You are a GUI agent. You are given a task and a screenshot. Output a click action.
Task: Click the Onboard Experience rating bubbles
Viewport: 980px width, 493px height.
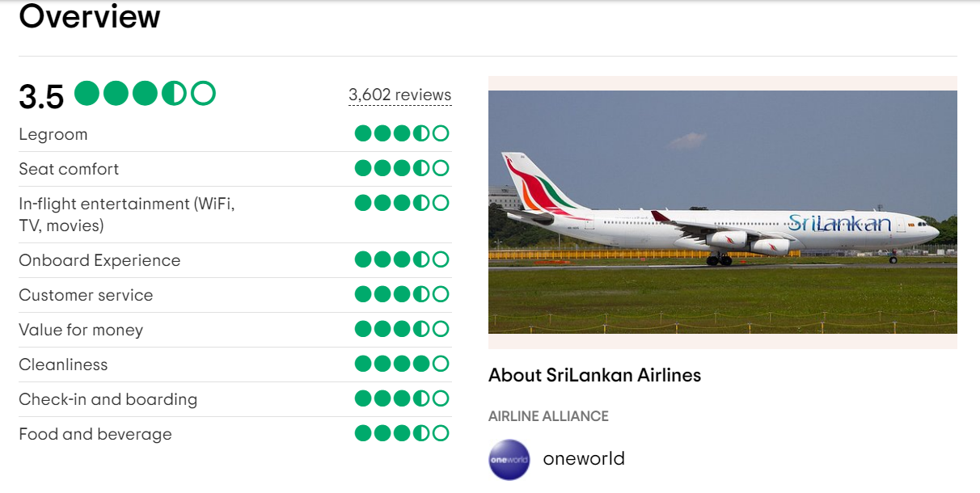402,259
